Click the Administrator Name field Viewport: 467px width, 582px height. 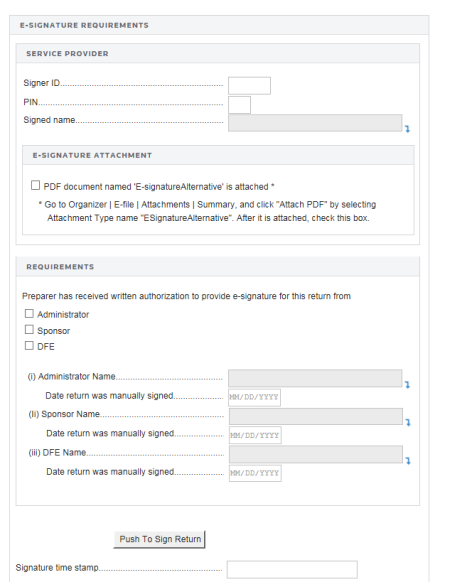[315, 378]
